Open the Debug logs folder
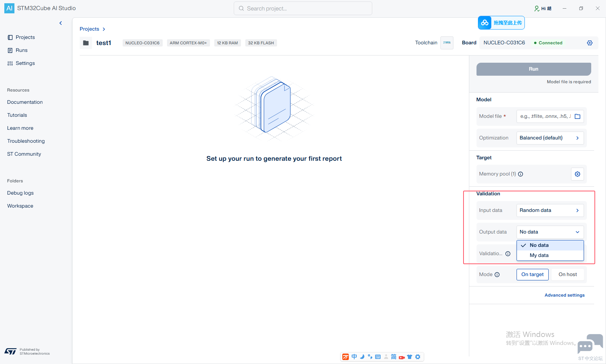606x364 pixels. (x=21, y=193)
